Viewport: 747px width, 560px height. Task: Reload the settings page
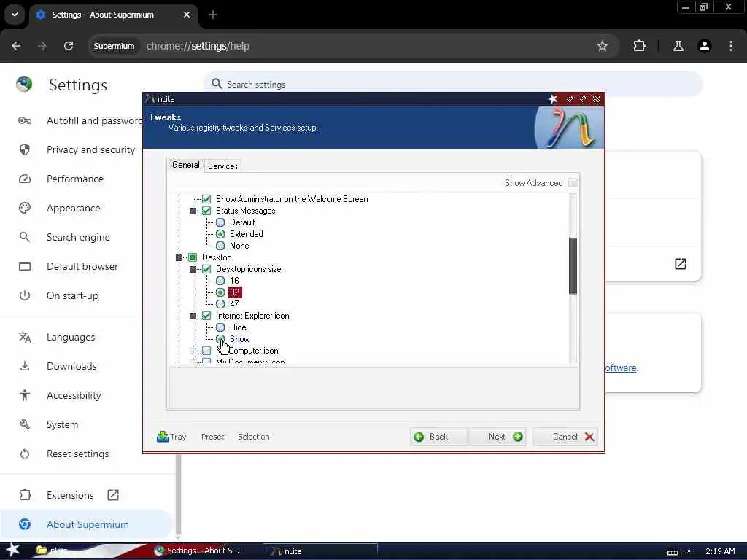click(x=69, y=46)
